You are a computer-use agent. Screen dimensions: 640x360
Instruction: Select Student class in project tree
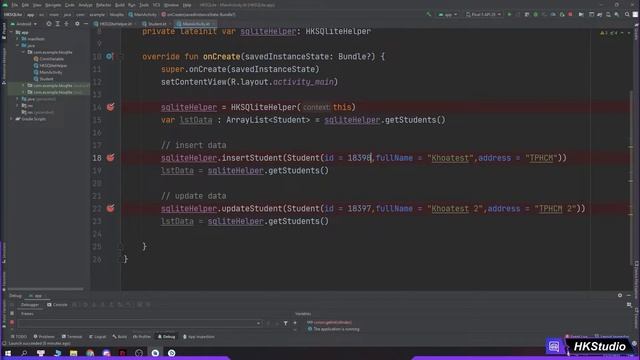click(x=44, y=79)
